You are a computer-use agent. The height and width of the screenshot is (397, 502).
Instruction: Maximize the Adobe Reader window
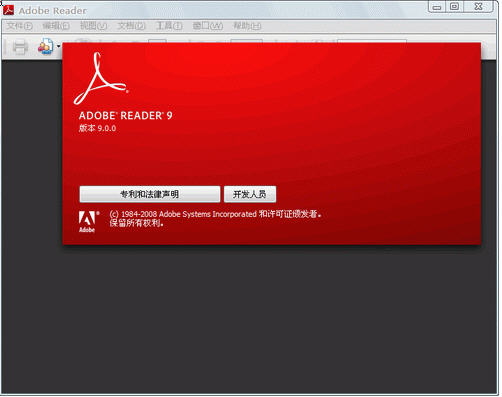(454, 7)
